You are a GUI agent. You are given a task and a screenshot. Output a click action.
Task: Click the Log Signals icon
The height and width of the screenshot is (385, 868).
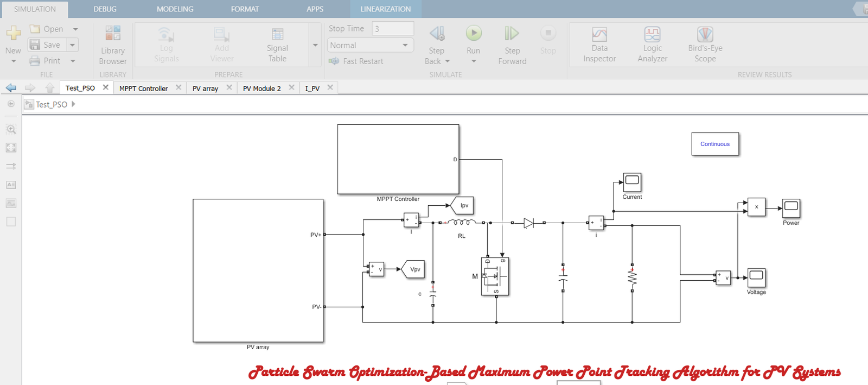pos(166,35)
